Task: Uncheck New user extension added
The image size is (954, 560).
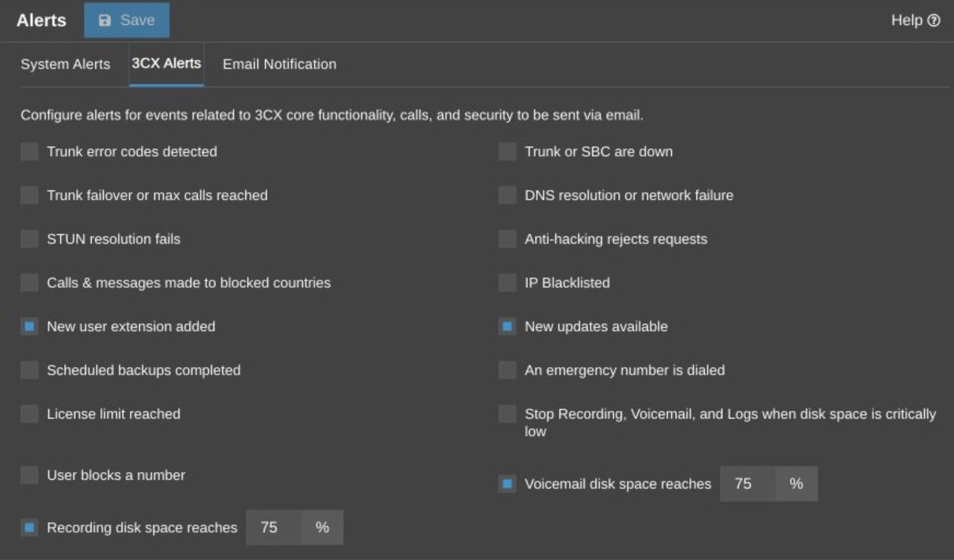Action: pos(29,326)
